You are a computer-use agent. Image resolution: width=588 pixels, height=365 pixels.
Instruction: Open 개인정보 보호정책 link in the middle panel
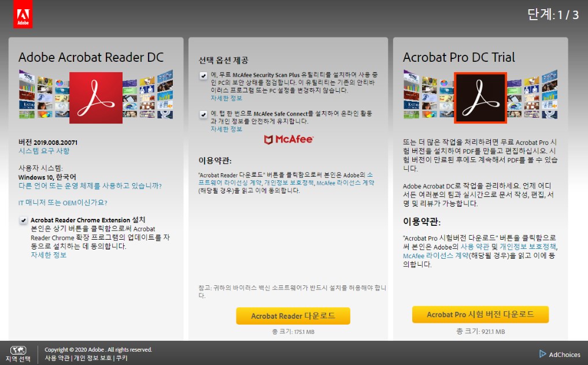tap(289, 183)
